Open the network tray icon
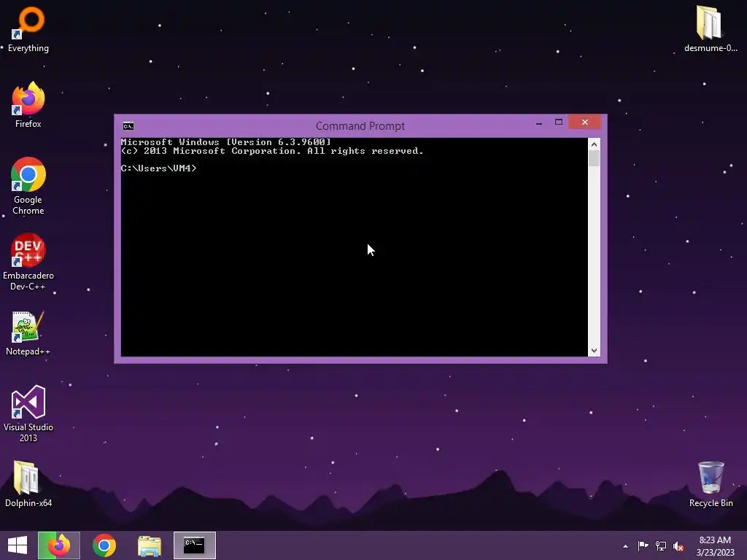747x560 pixels. tap(661, 545)
